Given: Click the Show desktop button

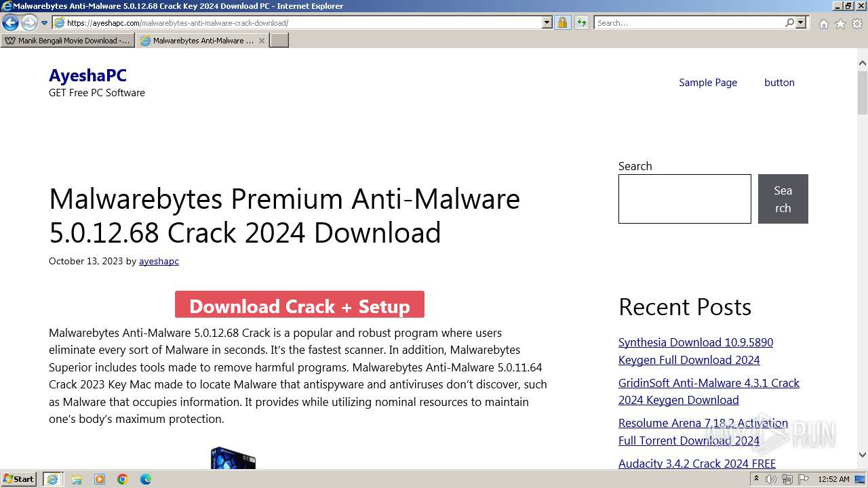Looking at the screenshot, I should tap(861, 479).
